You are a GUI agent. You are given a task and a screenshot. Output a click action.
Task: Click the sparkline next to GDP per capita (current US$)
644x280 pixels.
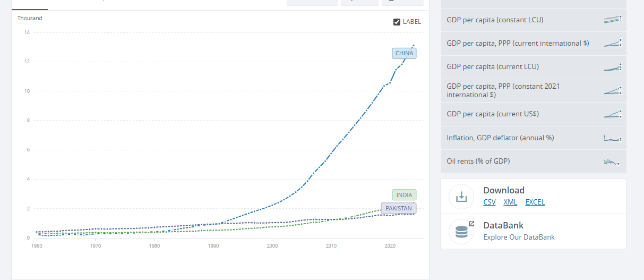[x=612, y=114]
